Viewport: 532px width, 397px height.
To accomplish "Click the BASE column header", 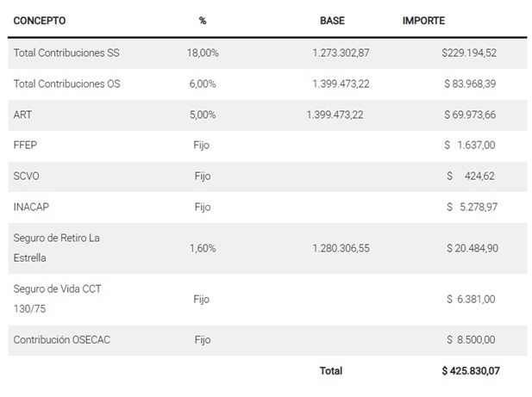I will coord(332,20).
